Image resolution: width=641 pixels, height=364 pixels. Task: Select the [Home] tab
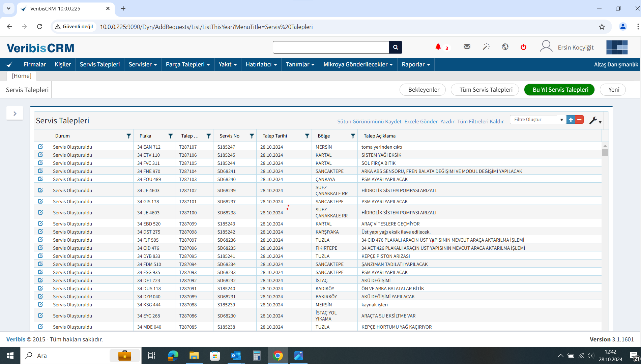pos(22,76)
